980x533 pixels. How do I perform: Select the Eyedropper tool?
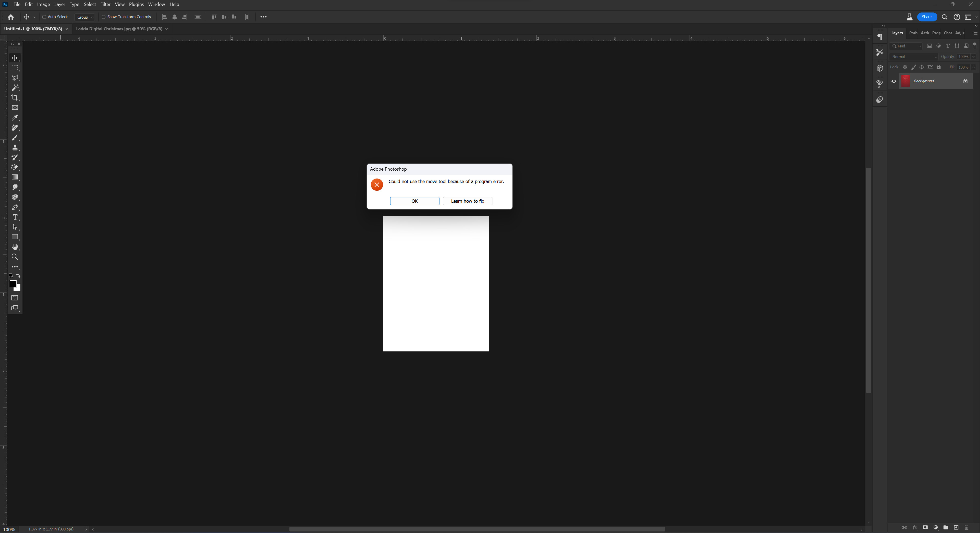pos(15,118)
